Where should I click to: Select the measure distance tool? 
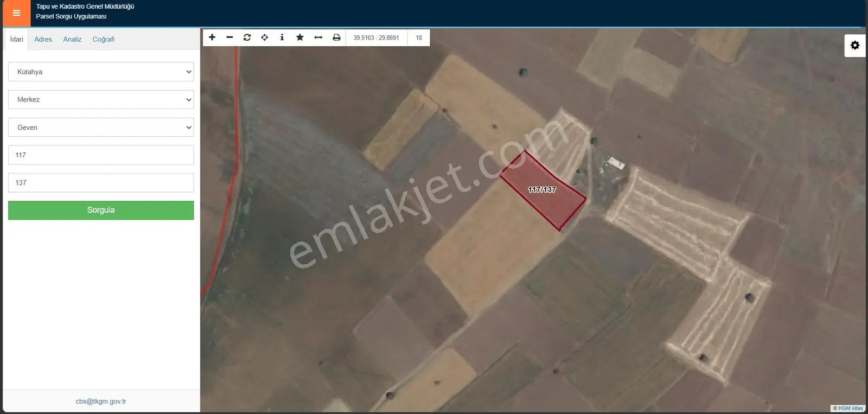tap(318, 37)
